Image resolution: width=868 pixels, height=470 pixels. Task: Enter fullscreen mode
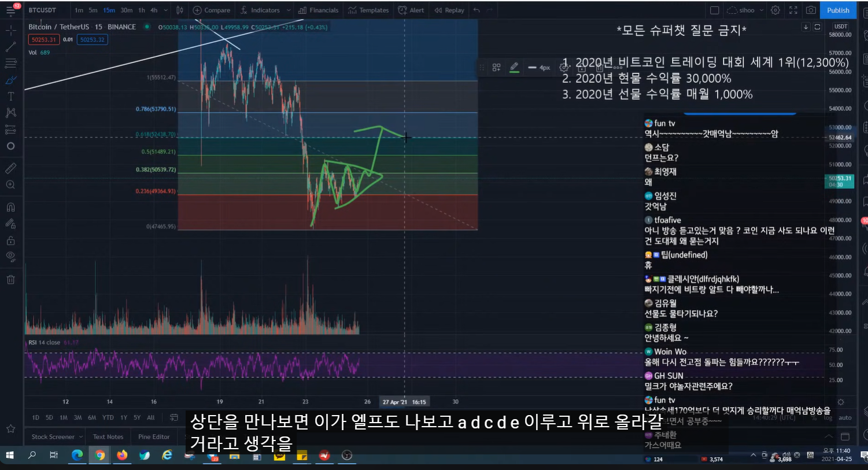click(793, 10)
